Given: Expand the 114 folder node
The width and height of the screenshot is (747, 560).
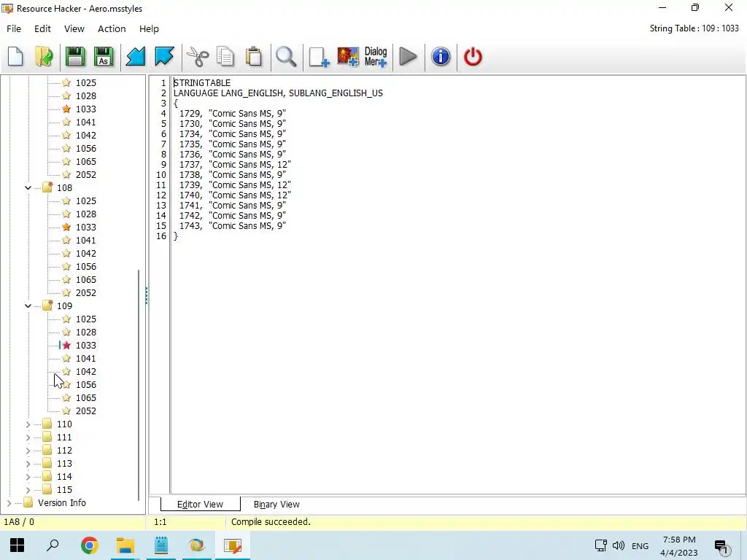Looking at the screenshot, I should click(28, 477).
